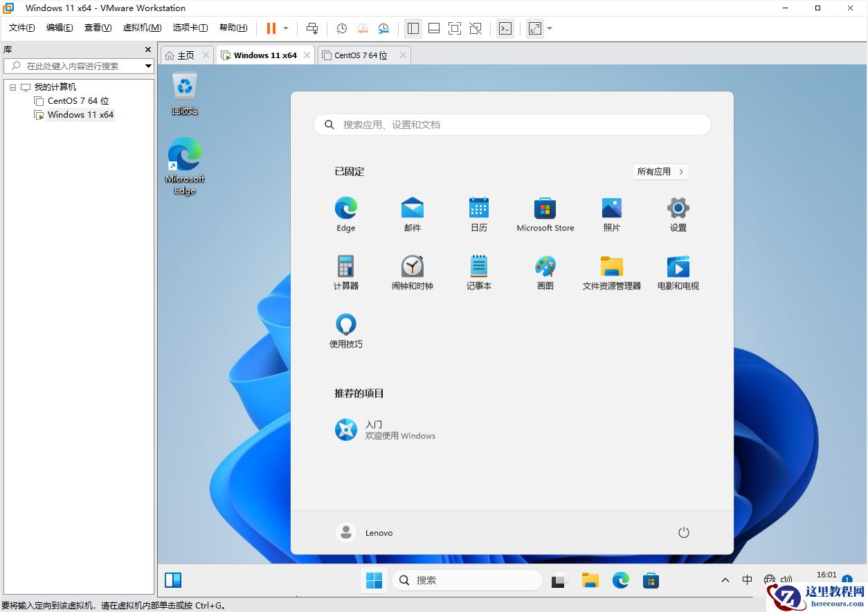Take a snapshot of the virtual machine

[341, 28]
